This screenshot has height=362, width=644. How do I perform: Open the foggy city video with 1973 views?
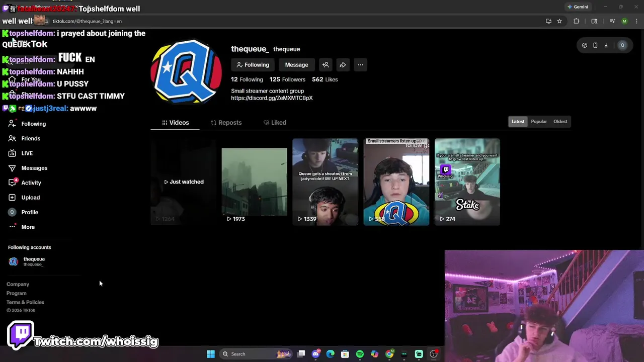(x=254, y=182)
